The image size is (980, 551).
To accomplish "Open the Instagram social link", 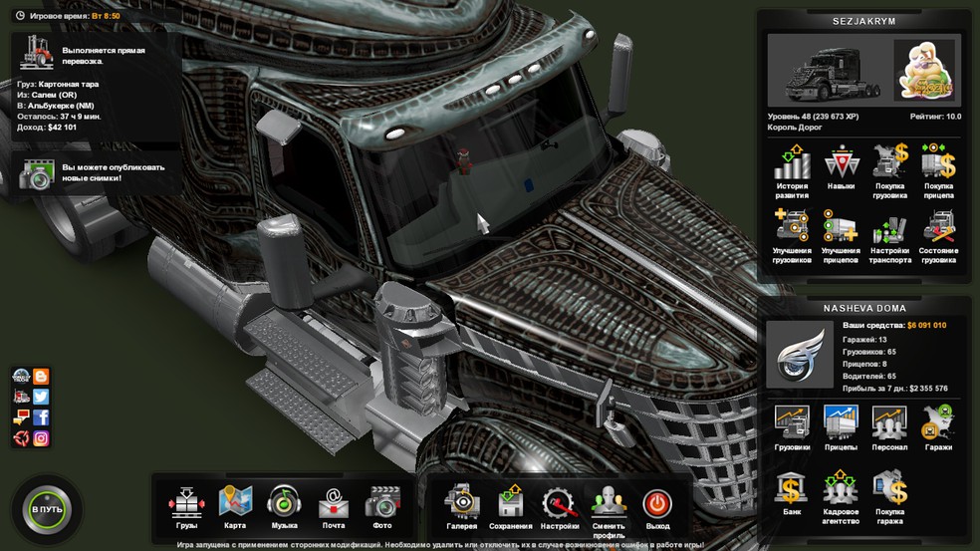I will click(x=42, y=438).
